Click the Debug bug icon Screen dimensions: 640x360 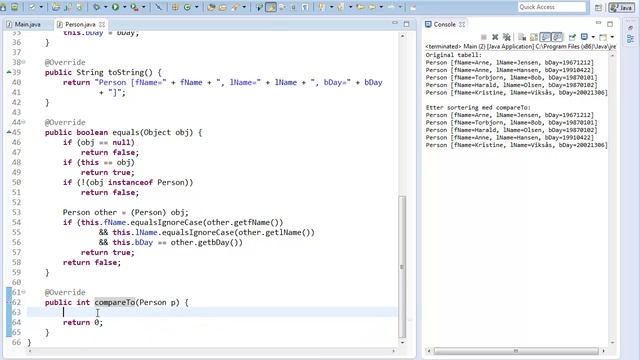(96, 7)
